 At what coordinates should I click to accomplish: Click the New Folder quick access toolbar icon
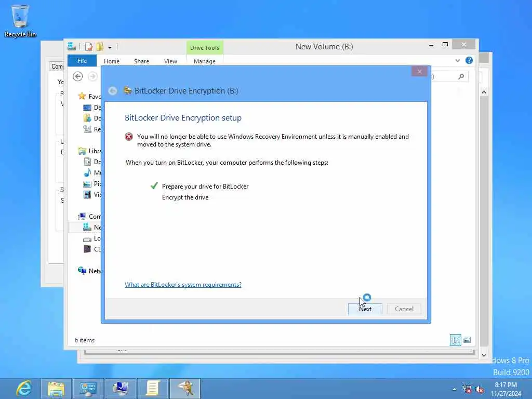[100, 46]
